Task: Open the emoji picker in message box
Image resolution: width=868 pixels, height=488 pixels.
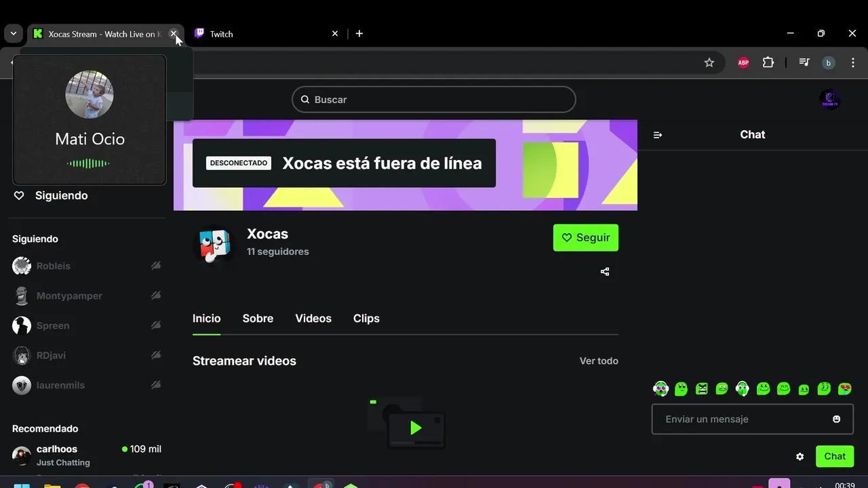Action: point(837,420)
